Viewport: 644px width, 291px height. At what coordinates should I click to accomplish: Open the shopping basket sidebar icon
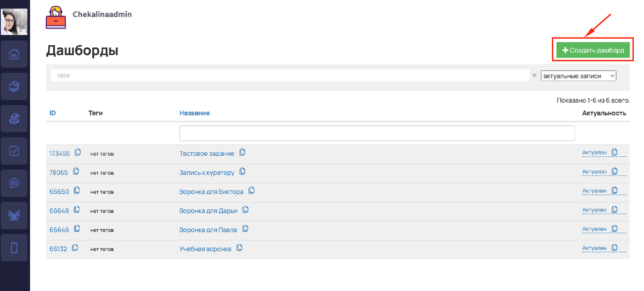coord(14,215)
